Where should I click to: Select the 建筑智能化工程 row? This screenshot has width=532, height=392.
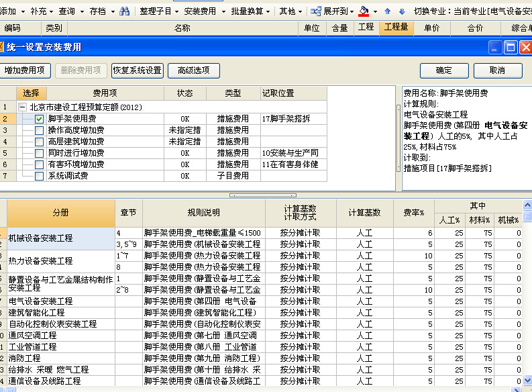click(x=61, y=313)
